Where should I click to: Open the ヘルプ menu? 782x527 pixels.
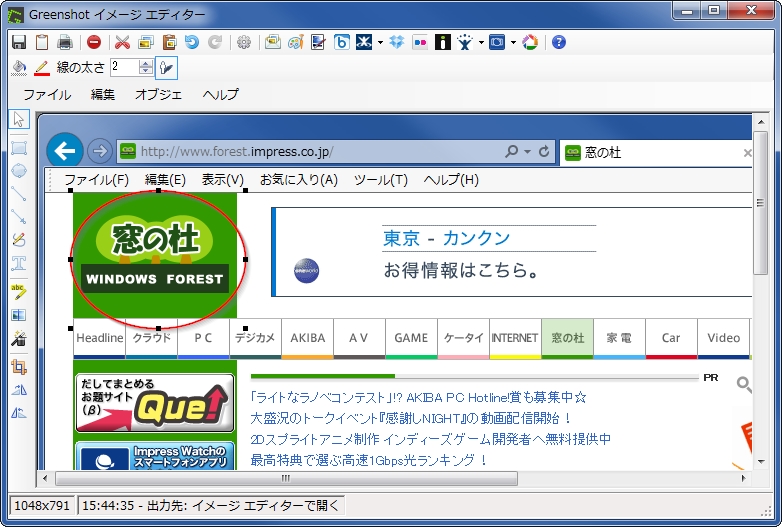click(x=221, y=94)
